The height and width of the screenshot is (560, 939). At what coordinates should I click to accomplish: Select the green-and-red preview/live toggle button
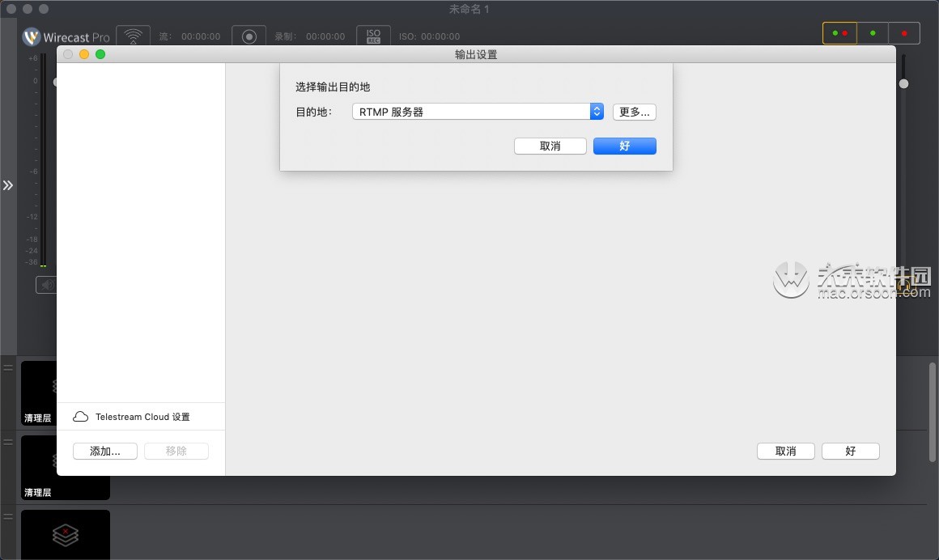click(x=839, y=32)
